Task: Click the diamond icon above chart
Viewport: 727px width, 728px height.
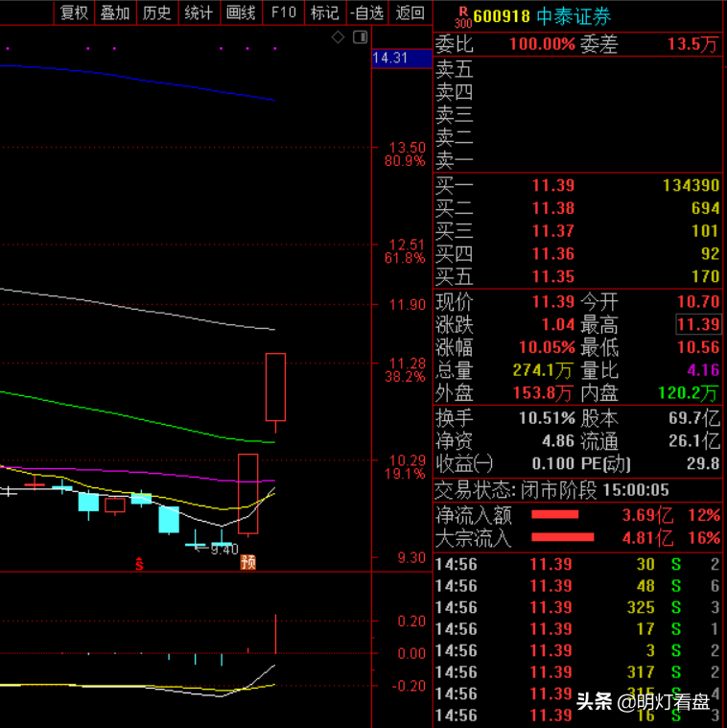Action: coord(338,37)
